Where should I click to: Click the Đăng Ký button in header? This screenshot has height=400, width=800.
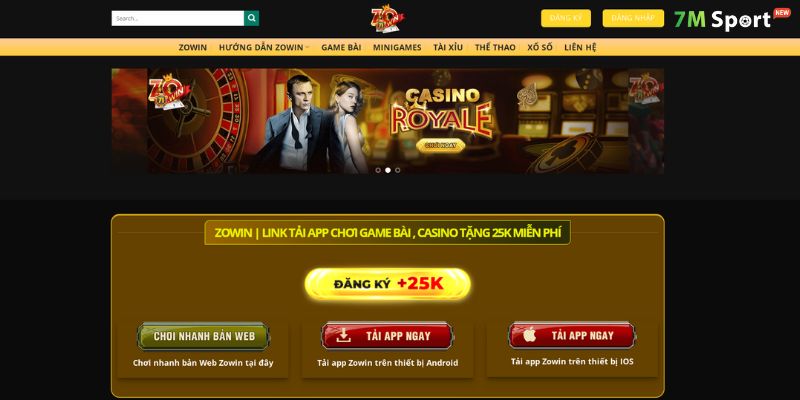(566, 18)
